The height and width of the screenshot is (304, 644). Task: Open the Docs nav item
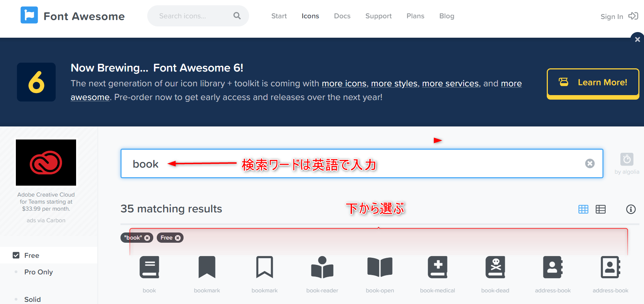[342, 16]
